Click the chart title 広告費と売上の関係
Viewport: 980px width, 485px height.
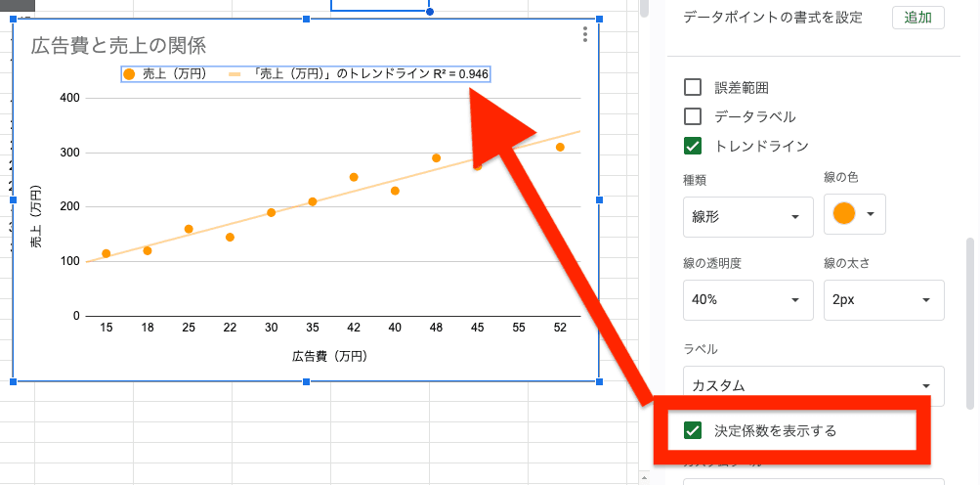pos(118,45)
